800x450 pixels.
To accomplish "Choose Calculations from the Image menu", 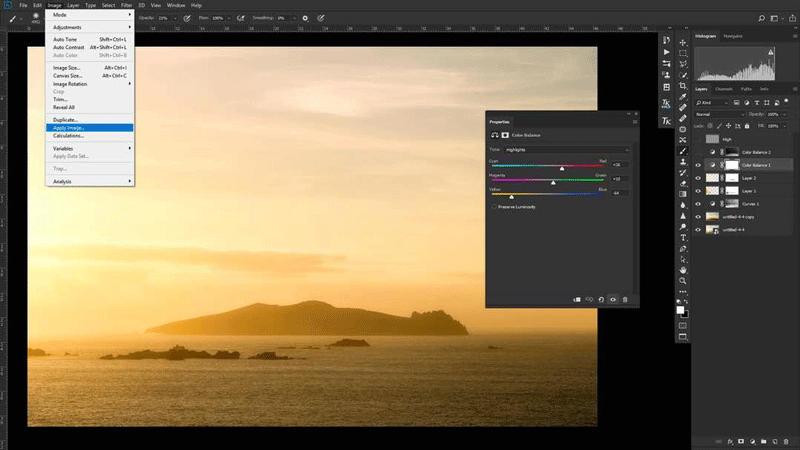I will (x=90, y=136).
